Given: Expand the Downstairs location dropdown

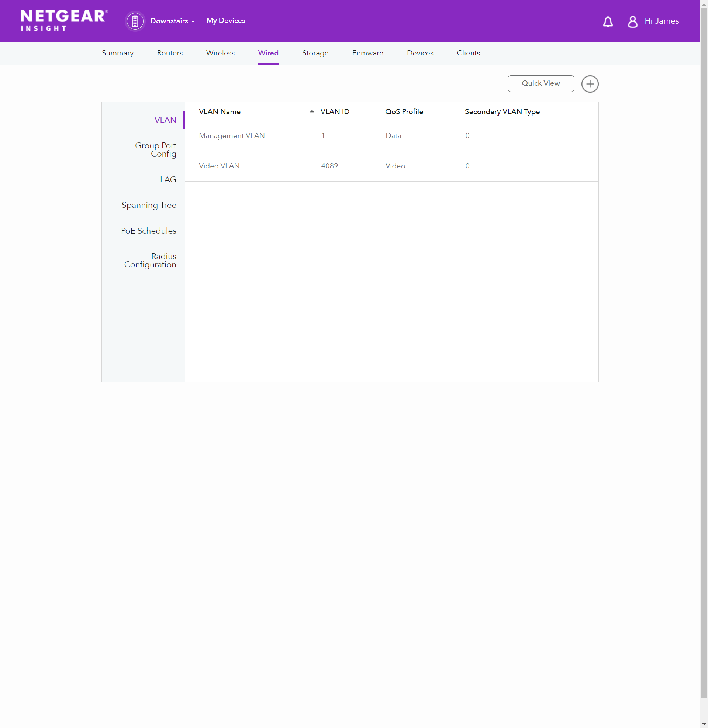Looking at the screenshot, I should (173, 21).
